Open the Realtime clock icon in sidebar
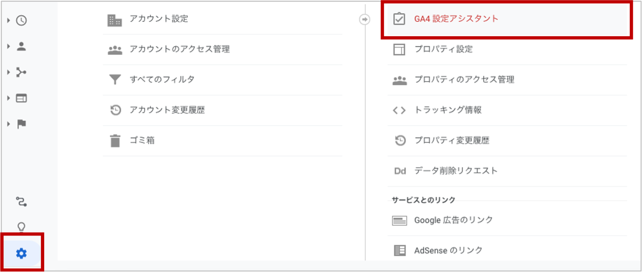644x273 pixels. [x=21, y=20]
